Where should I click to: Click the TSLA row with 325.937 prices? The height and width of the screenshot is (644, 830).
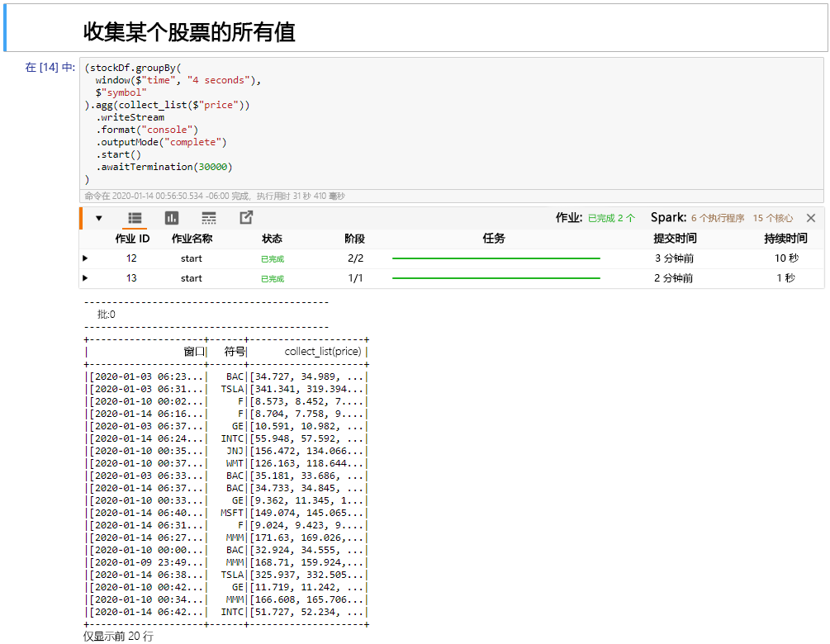(x=226, y=575)
